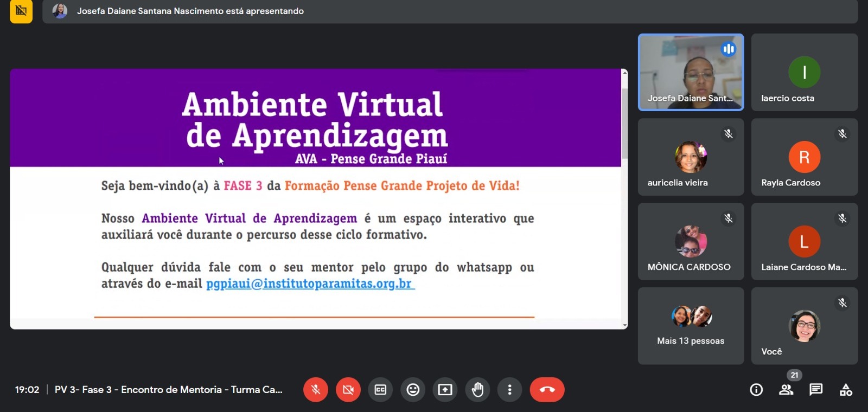Click muted mic icon on Você tile

842,302
